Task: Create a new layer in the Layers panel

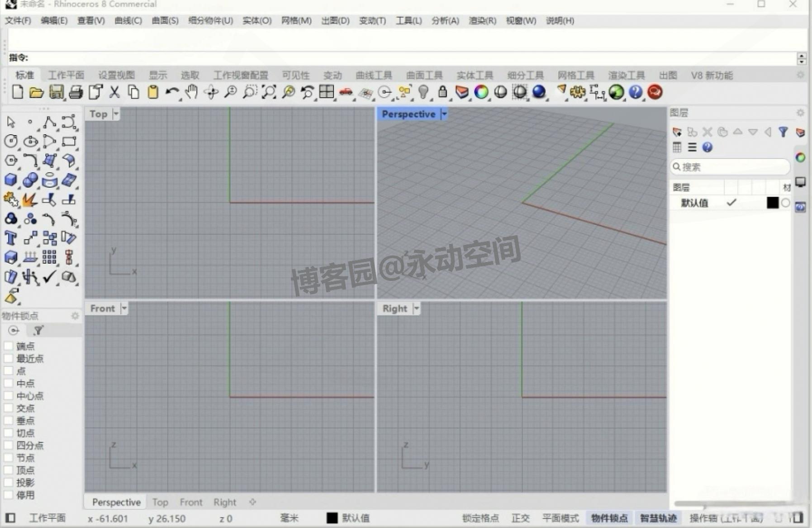Action: pos(677,132)
